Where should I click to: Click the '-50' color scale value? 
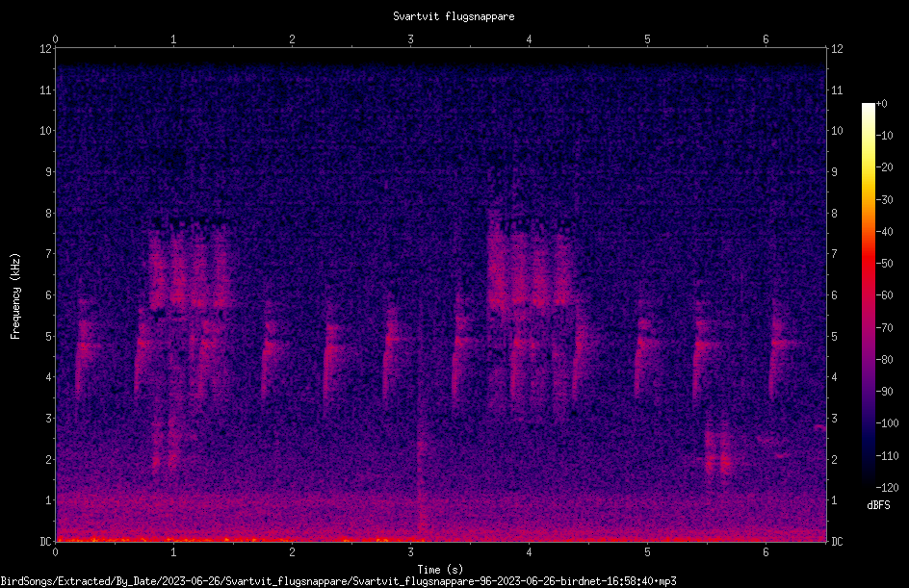pyautogui.click(x=885, y=263)
